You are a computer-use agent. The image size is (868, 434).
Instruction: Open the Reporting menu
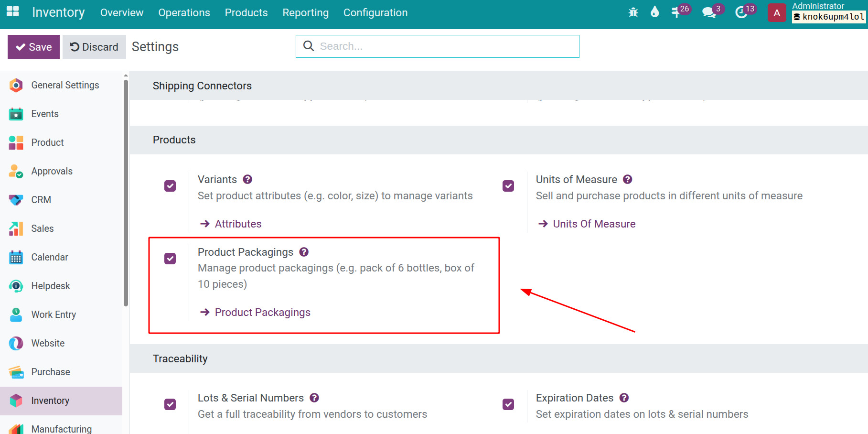click(305, 13)
